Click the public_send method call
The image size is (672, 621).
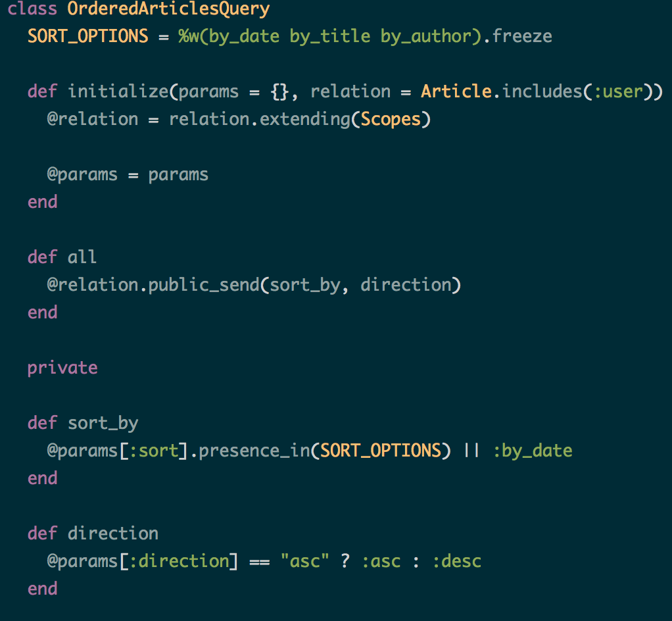204,285
